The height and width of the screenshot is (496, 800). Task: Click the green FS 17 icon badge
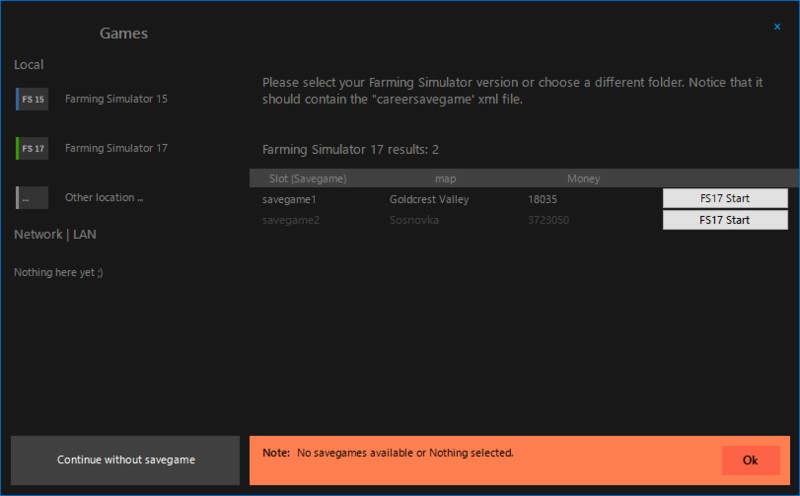(x=32, y=148)
